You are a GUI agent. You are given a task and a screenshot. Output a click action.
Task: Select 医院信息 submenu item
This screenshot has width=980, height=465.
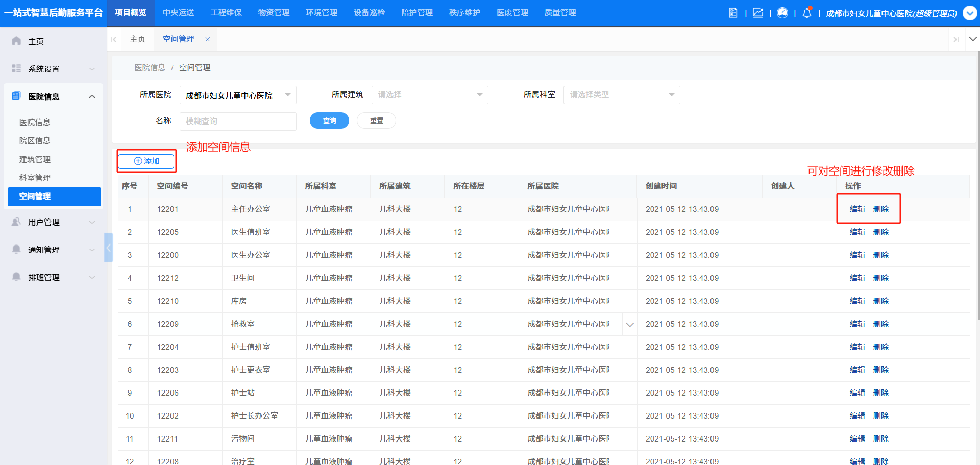pyautogui.click(x=35, y=122)
